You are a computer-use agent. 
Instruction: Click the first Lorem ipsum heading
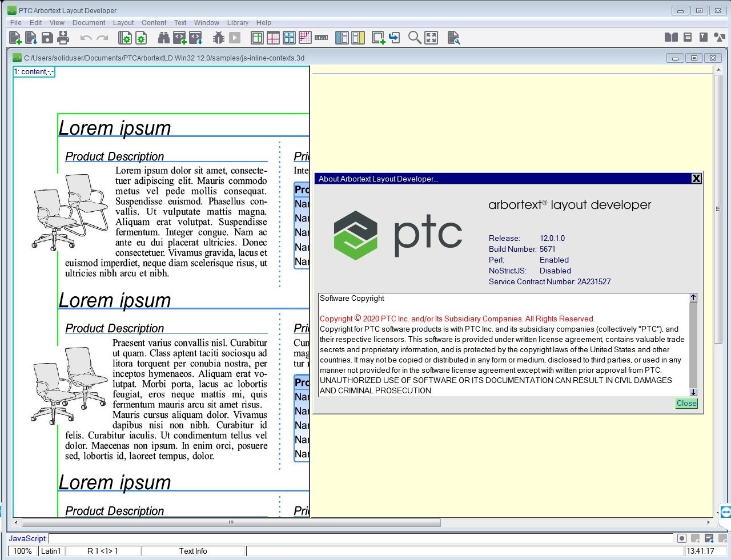coord(115,128)
